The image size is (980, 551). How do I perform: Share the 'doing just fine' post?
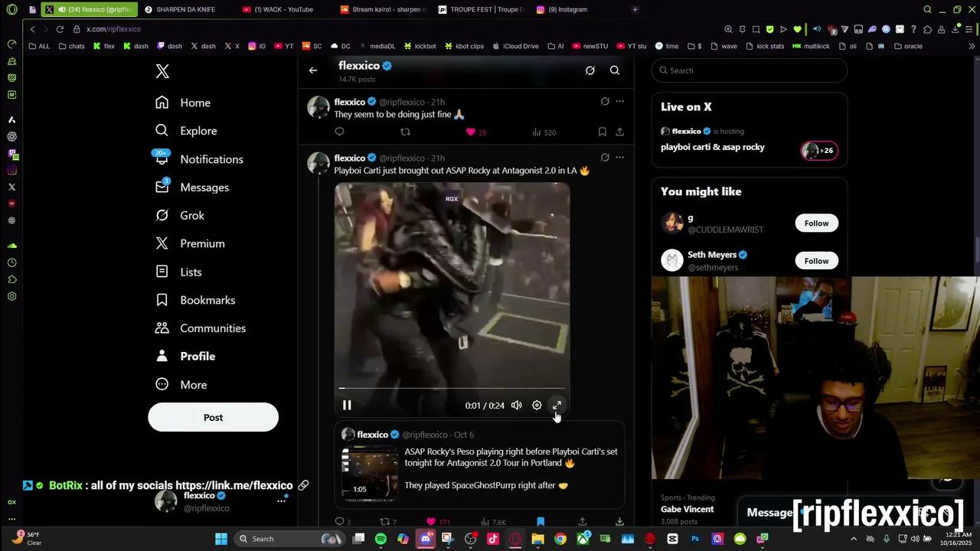(x=619, y=132)
